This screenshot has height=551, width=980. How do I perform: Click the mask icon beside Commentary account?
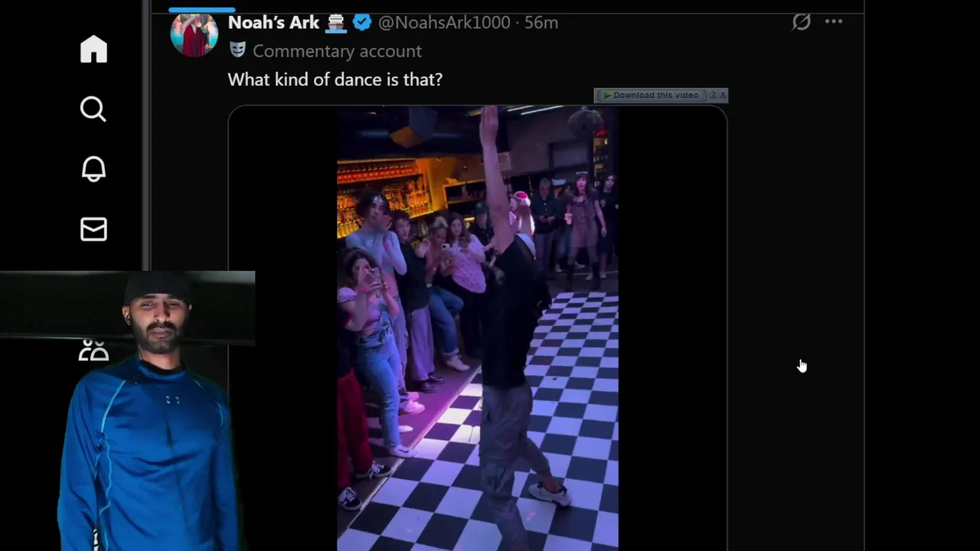pyautogui.click(x=237, y=51)
